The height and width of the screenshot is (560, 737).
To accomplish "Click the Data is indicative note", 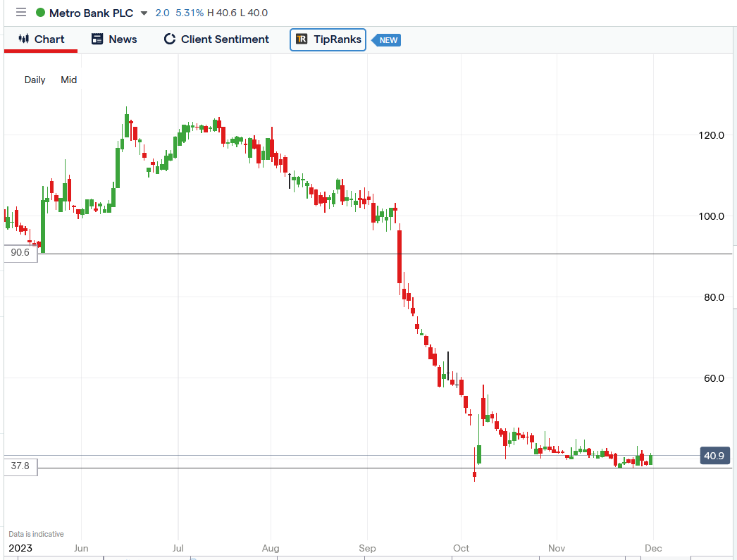I will click(x=36, y=534).
